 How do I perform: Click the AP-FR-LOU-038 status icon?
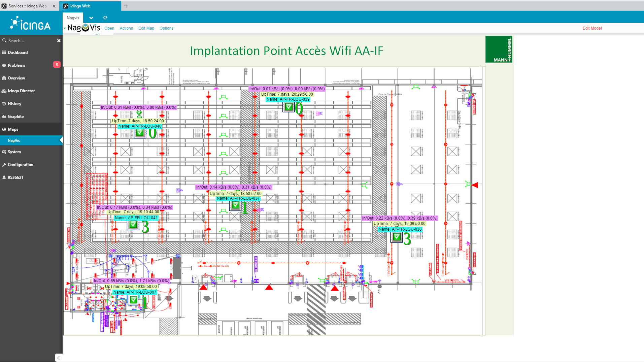coord(397,237)
